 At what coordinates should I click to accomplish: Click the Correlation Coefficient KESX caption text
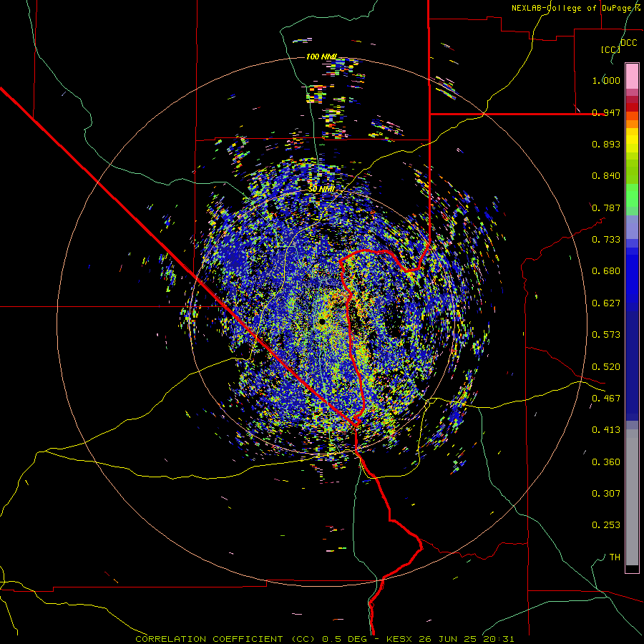coord(324,639)
